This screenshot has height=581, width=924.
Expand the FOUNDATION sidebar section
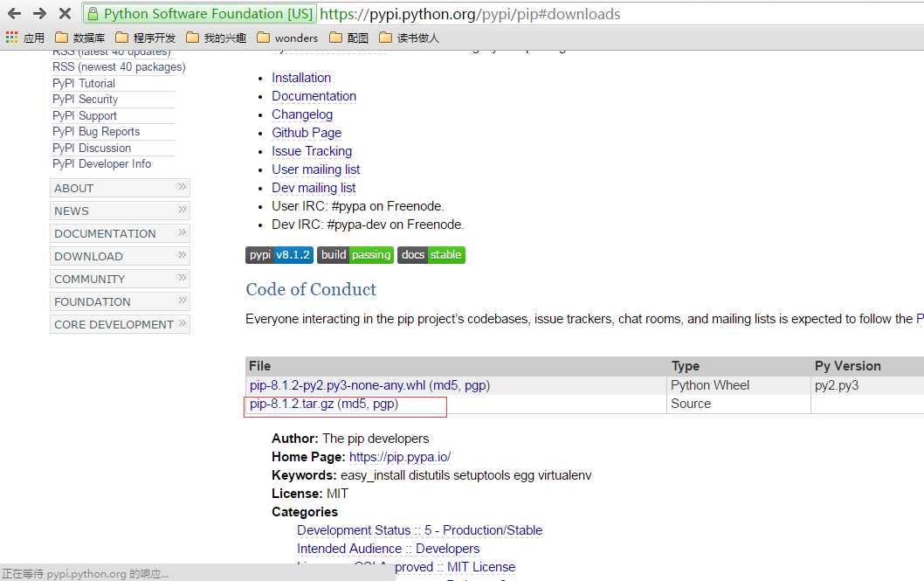pos(121,301)
